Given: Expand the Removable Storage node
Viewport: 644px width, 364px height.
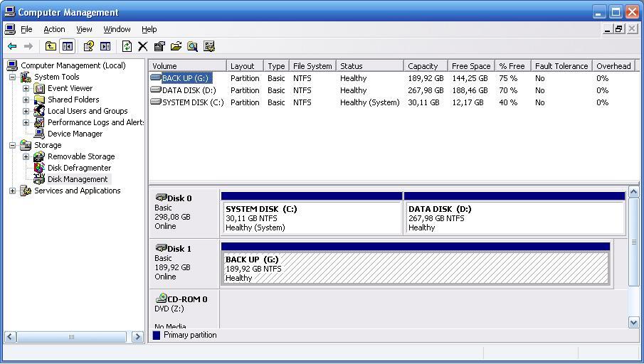Looking at the screenshot, I should pos(26,157).
